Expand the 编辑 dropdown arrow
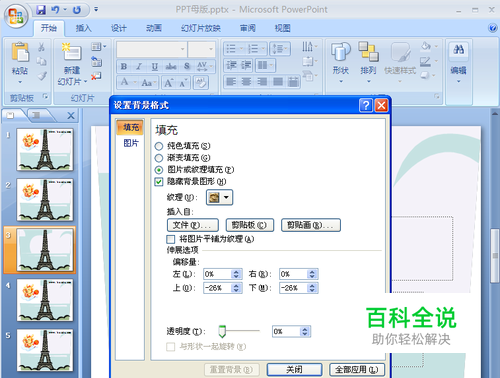Viewport: 500px width, 378px height. (x=459, y=81)
